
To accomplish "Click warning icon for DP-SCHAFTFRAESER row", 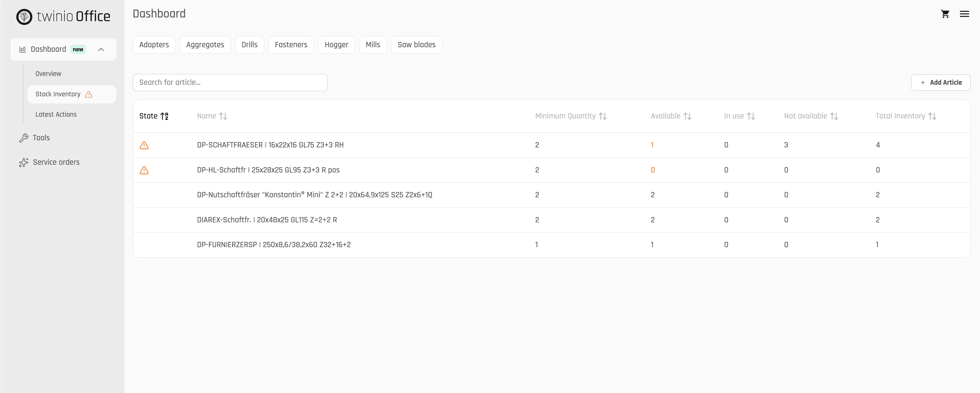I will coord(144,145).
